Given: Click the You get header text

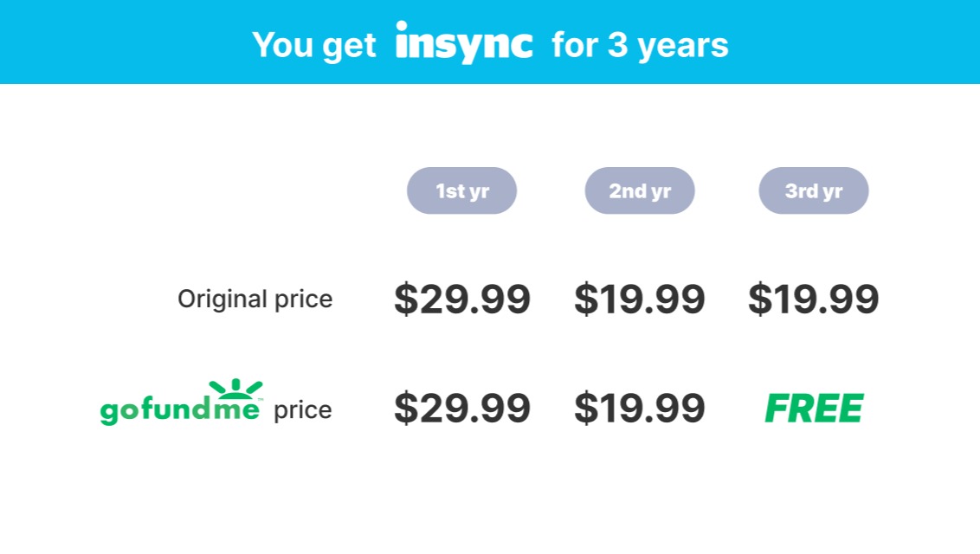Looking at the screenshot, I should (313, 46).
